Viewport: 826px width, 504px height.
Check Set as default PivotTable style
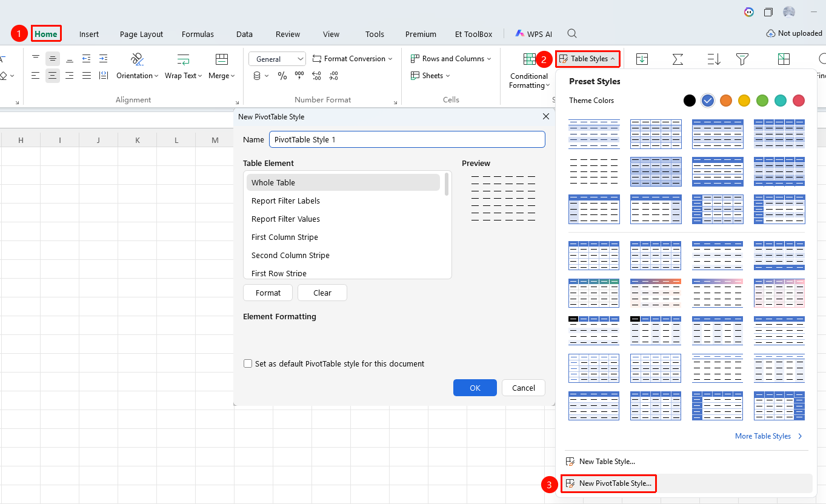(x=248, y=363)
